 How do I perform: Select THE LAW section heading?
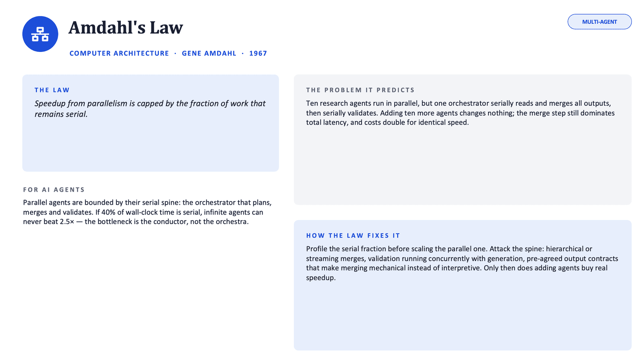click(x=52, y=90)
